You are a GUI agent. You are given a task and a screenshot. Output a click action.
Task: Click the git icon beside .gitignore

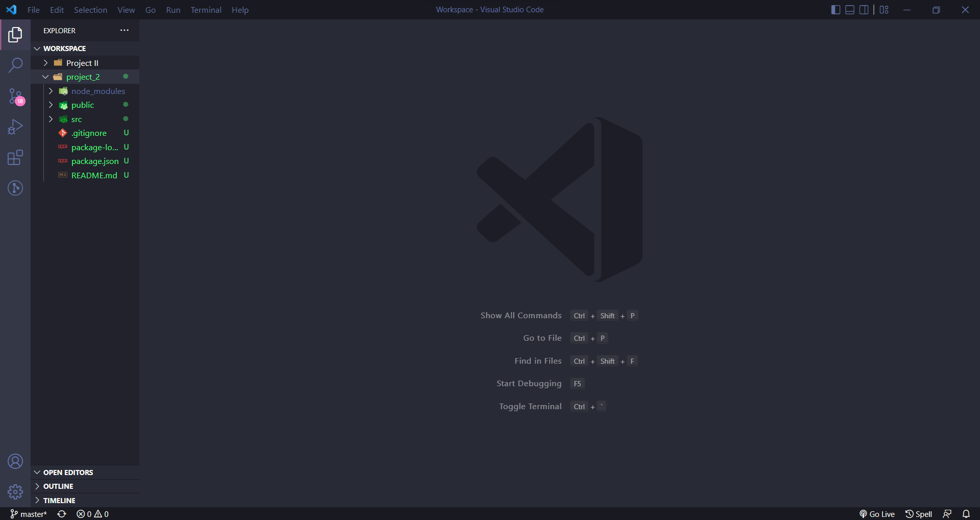click(x=63, y=133)
